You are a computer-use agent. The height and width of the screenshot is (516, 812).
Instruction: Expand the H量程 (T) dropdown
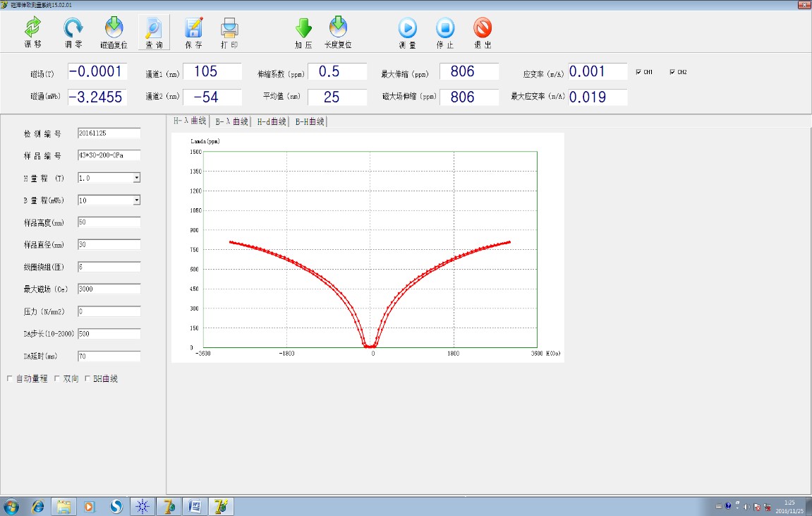(136, 178)
